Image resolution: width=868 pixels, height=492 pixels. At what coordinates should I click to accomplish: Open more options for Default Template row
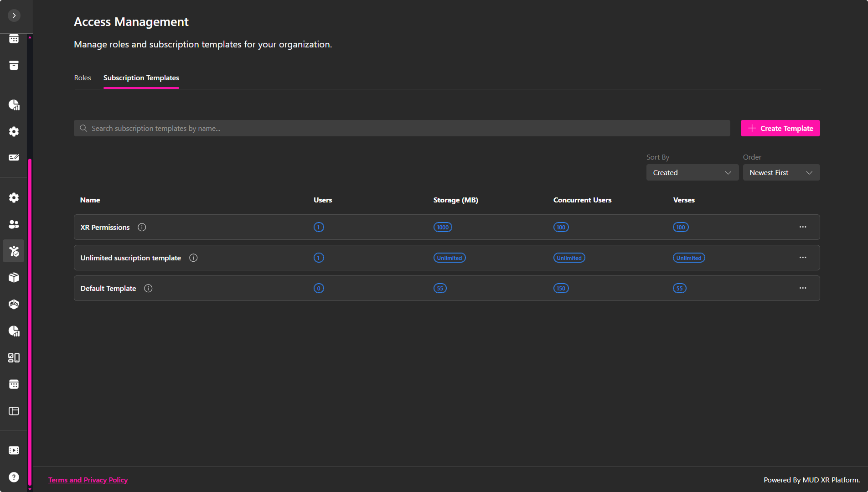803,288
